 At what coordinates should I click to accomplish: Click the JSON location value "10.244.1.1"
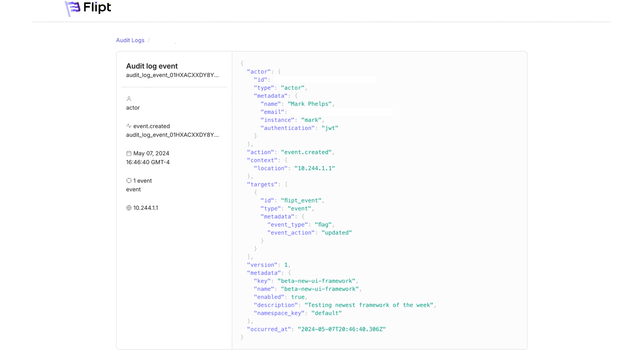pos(314,168)
